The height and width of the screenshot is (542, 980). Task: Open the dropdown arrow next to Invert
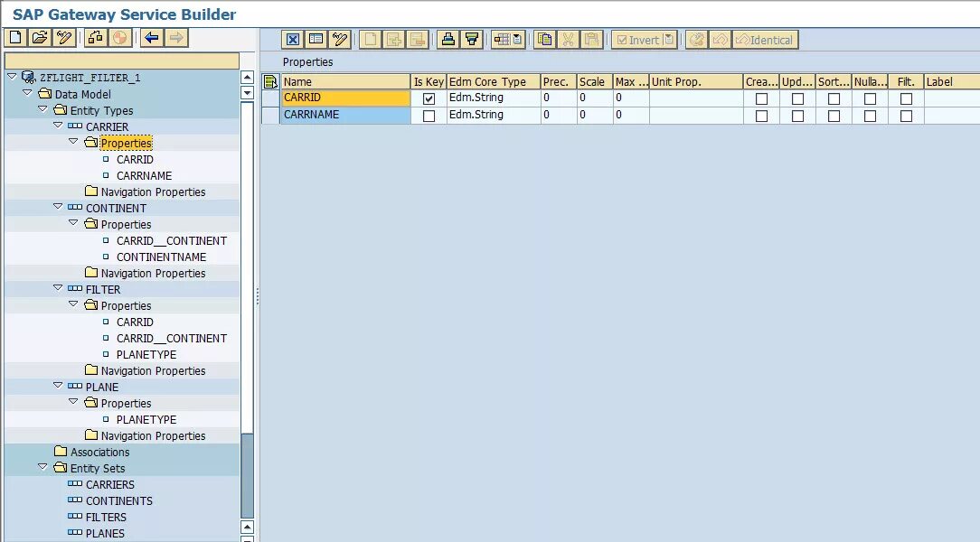669,40
